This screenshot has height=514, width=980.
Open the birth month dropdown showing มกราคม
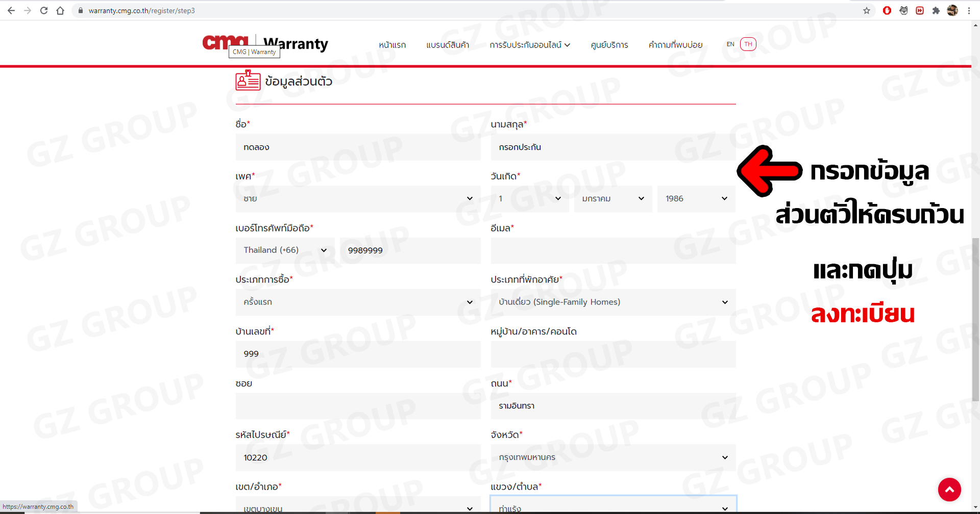tap(612, 199)
